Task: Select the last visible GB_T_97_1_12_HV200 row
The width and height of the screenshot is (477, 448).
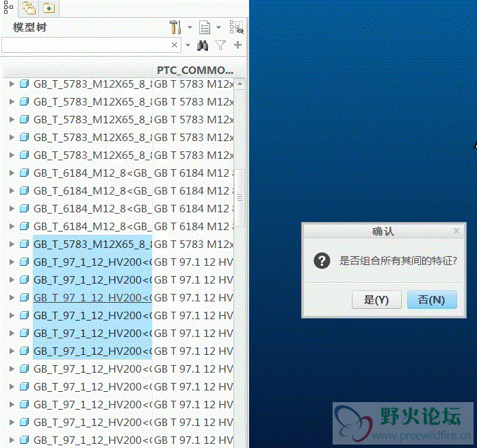Action: pyautogui.click(x=92, y=440)
